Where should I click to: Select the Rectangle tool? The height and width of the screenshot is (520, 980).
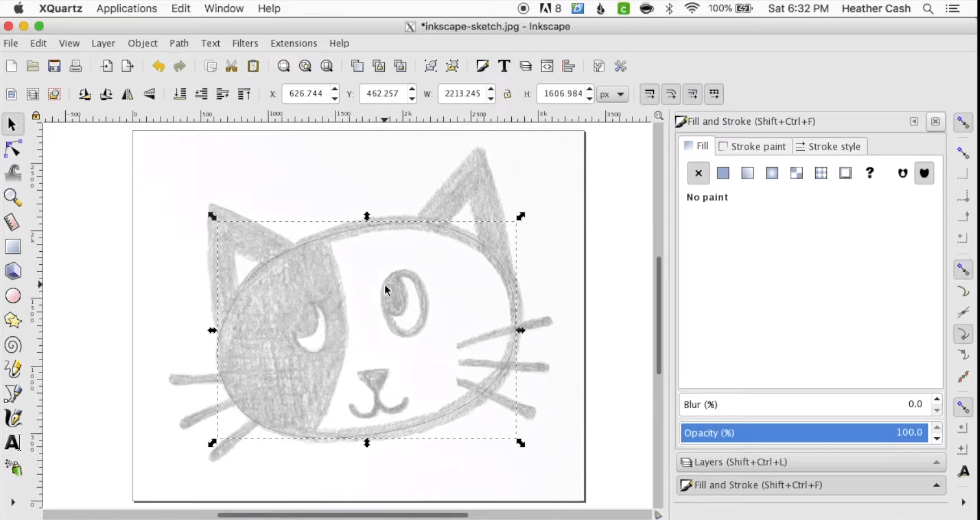point(12,247)
